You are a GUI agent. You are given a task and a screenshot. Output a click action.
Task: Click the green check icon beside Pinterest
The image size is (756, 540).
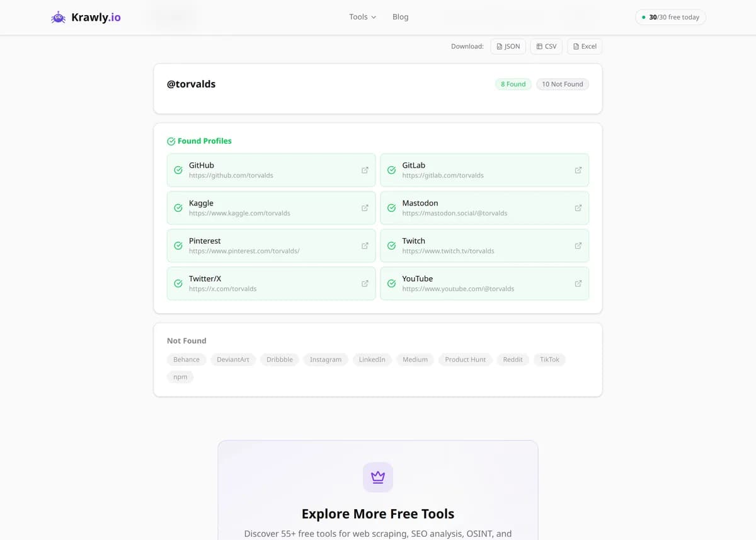[x=178, y=246]
